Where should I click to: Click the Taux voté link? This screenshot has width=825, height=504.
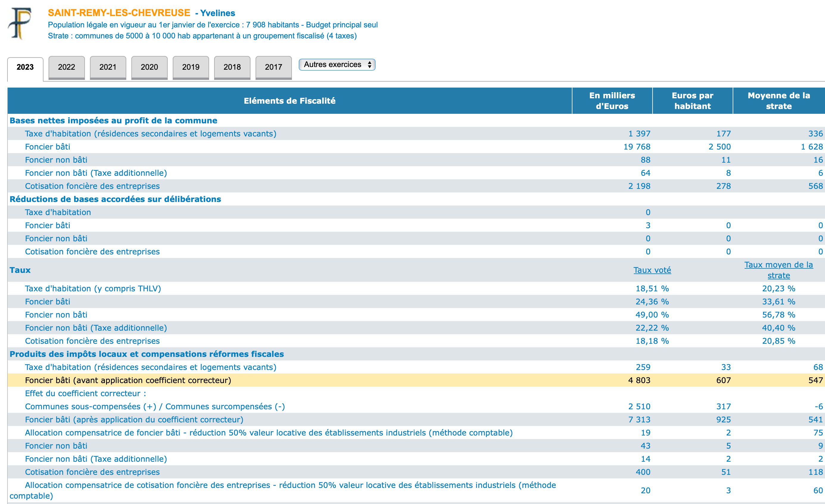click(x=652, y=270)
